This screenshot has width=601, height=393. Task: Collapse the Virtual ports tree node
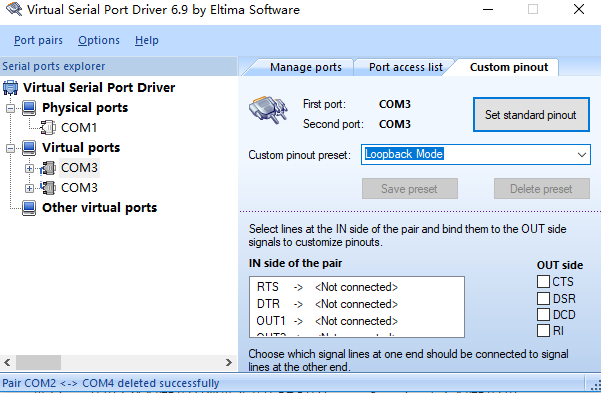click(10, 148)
